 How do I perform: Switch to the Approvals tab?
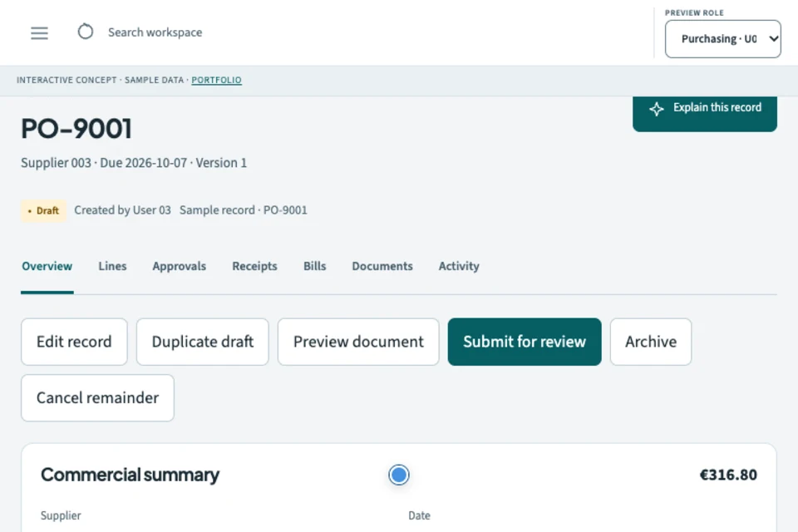tap(180, 266)
